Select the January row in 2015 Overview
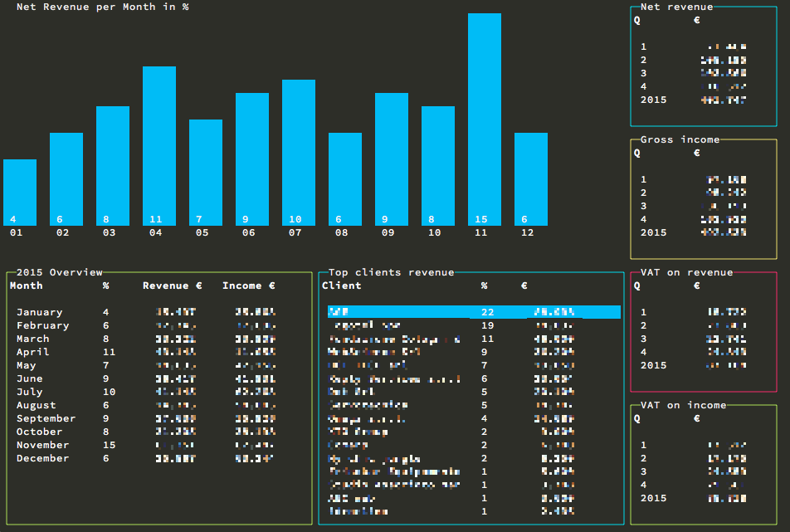 146,312
